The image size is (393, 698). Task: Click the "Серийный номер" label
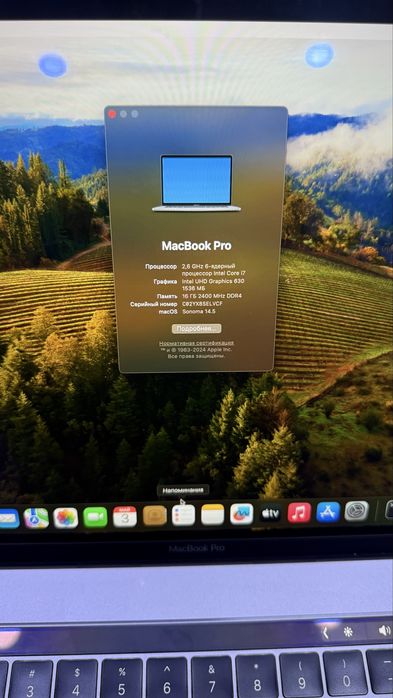click(153, 304)
